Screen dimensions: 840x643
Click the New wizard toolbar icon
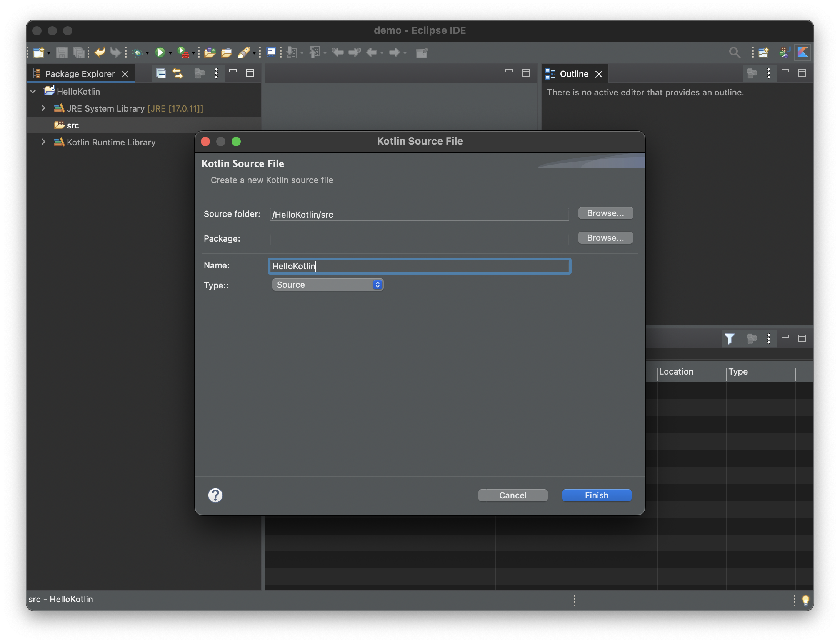pos(38,52)
